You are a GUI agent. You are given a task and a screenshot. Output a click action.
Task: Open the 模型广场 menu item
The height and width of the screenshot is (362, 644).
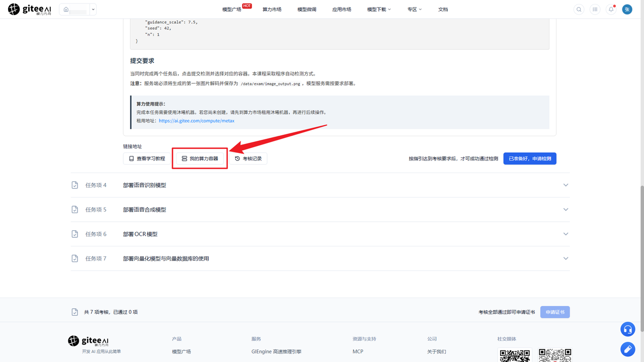pyautogui.click(x=231, y=10)
